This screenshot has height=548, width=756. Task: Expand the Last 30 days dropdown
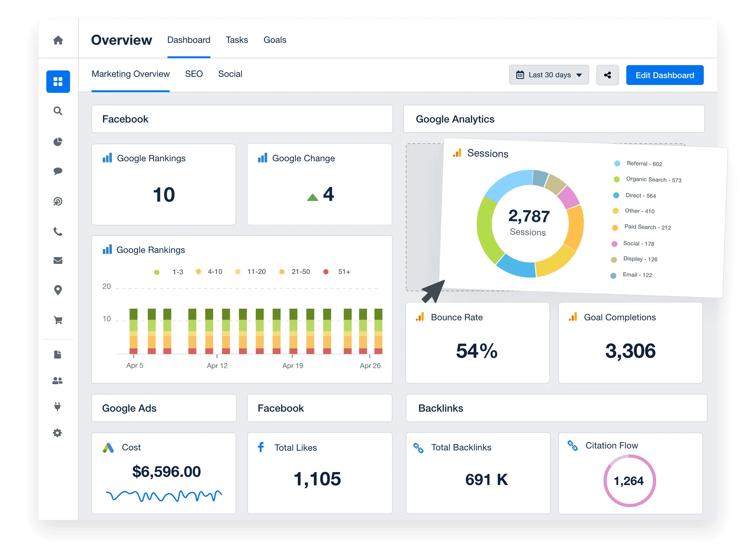[x=549, y=75]
